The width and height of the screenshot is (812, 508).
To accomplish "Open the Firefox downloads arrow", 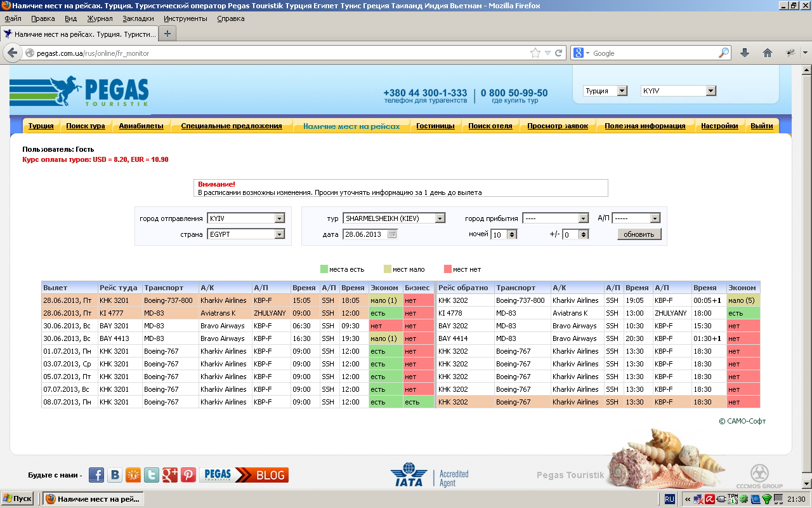I will [745, 53].
